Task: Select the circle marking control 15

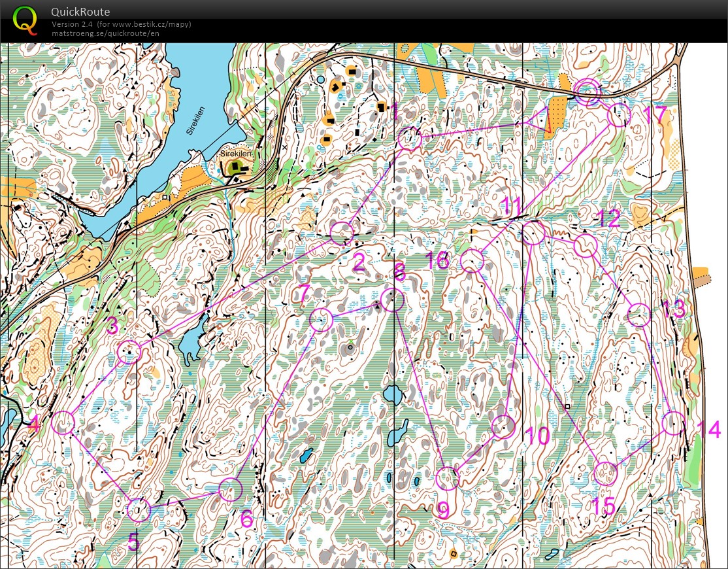Action: (x=605, y=474)
